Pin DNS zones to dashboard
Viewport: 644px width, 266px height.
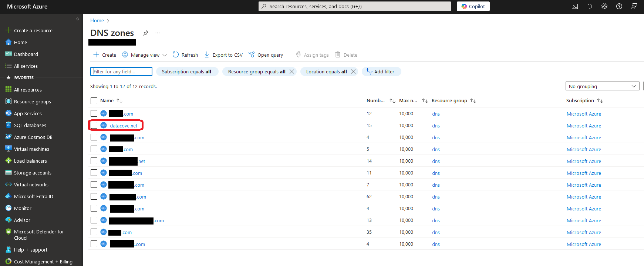[146, 33]
